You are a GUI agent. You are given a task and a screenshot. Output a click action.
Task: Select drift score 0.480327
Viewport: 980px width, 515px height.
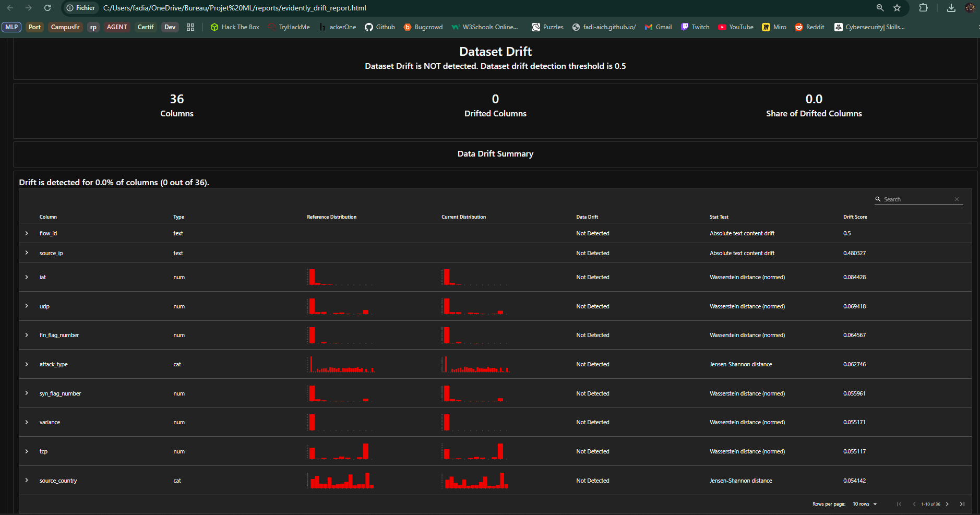854,253
